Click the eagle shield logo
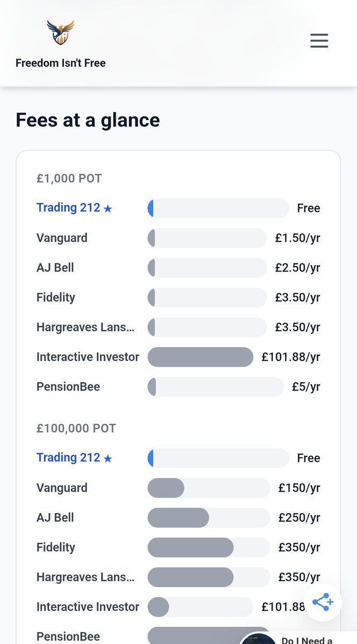The width and height of the screenshot is (357, 644). tap(61, 33)
